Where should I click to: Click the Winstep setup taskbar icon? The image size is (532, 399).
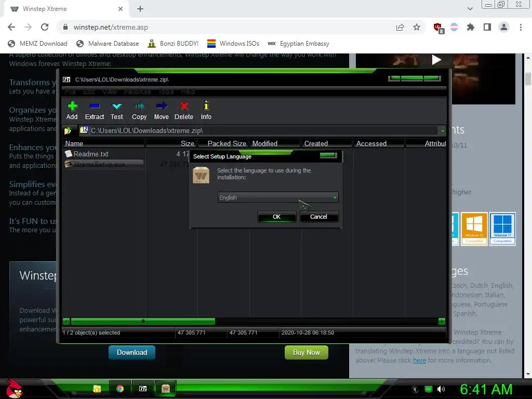(x=166, y=389)
